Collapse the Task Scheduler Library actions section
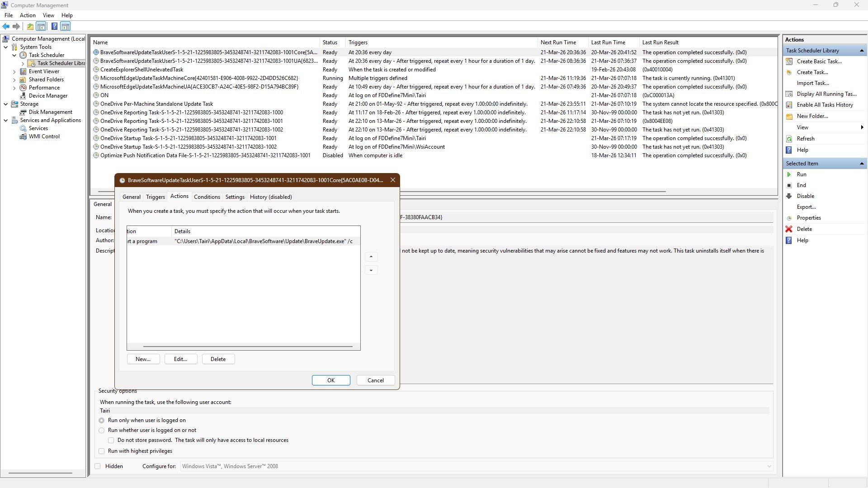The image size is (868, 488). point(862,51)
